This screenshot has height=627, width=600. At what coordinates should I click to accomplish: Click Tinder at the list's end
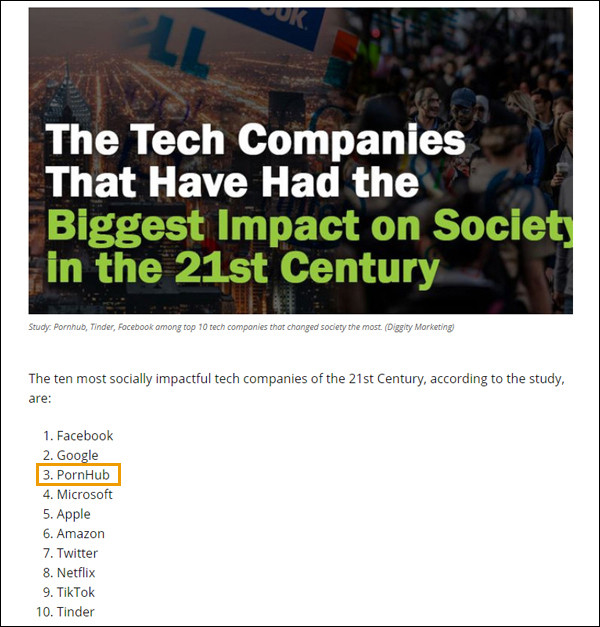75,612
